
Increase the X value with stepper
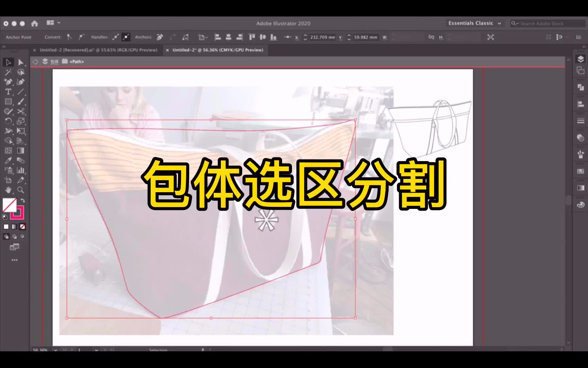click(x=305, y=35)
